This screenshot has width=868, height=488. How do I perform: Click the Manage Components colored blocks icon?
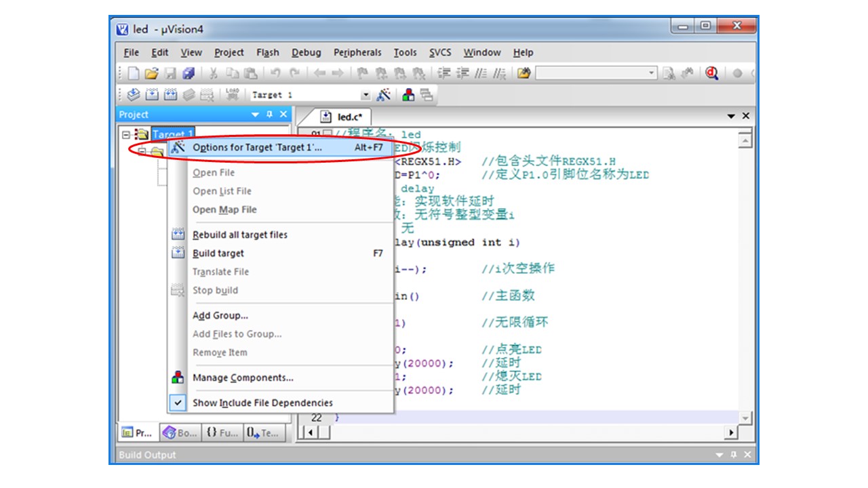[408, 95]
